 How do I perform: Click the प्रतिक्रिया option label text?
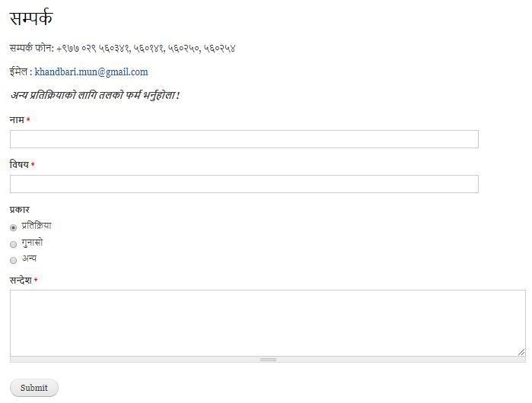(x=37, y=226)
